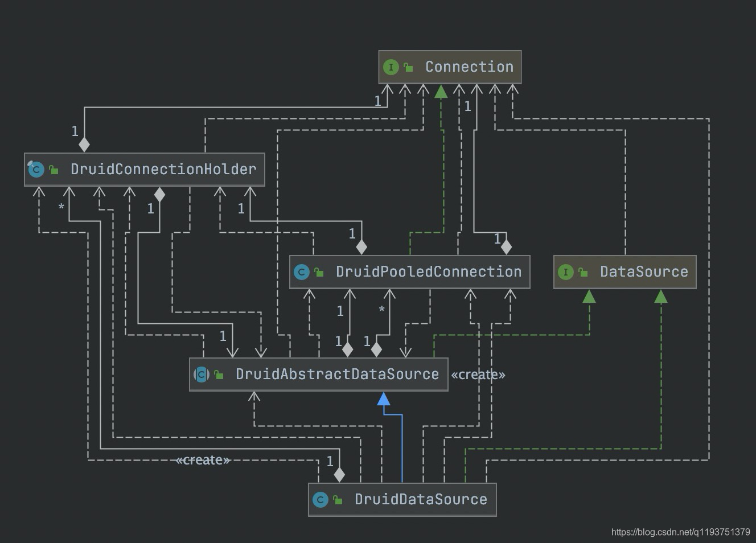Click the DataSource label text

(x=644, y=271)
